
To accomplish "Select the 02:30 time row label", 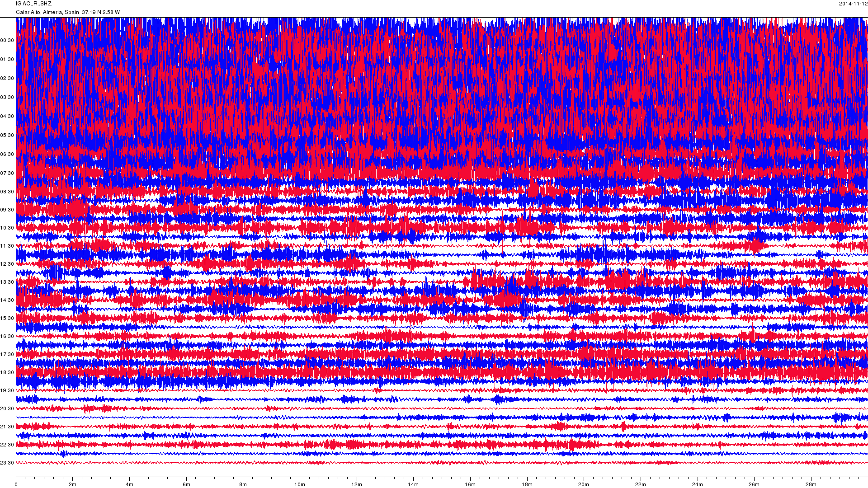I will tap(7, 79).
